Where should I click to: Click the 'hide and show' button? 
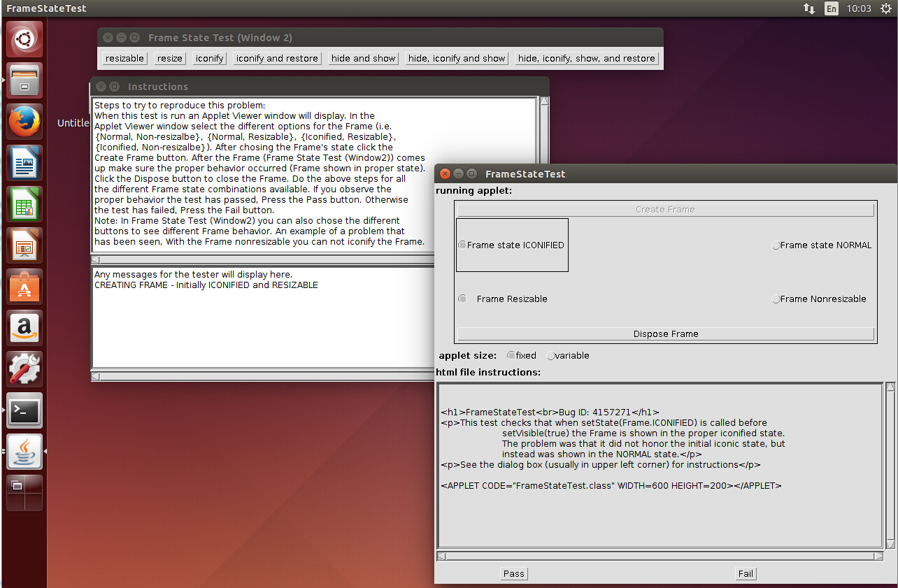click(x=363, y=59)
